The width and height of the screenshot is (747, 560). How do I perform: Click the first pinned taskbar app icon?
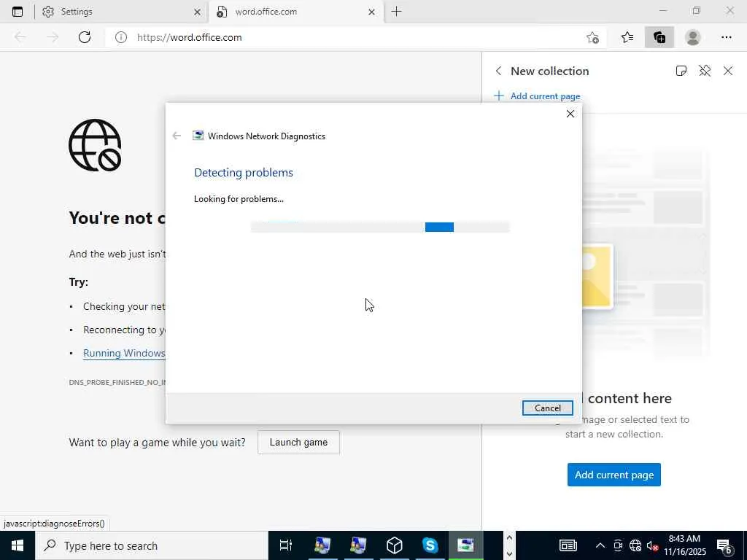pos(322,545)
